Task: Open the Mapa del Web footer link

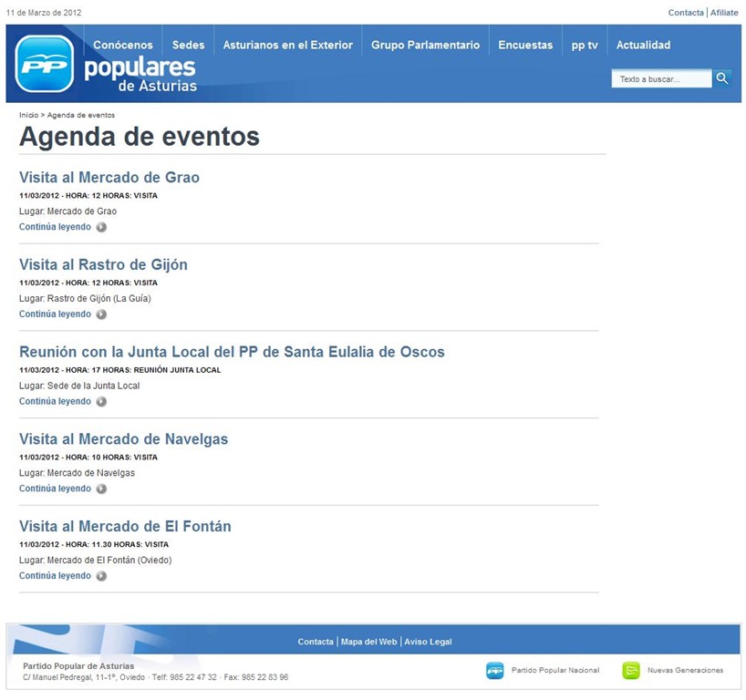Action: pyautogui.click(x=368, y=642)
